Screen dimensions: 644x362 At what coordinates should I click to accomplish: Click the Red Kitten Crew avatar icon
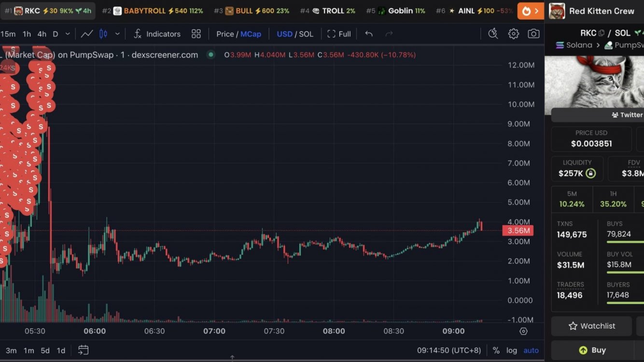(x=557, y=11)
